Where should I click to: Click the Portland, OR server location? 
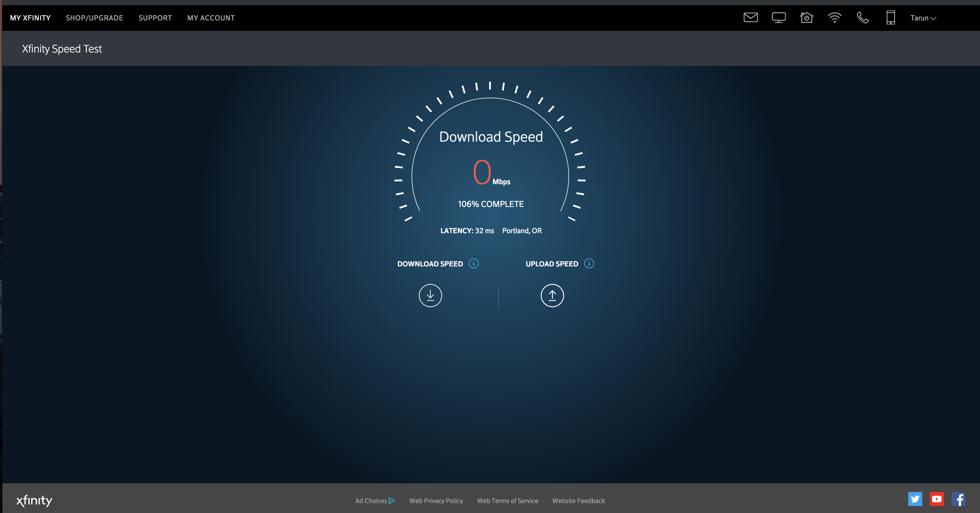pyautogui.click(x=522, y=231)
